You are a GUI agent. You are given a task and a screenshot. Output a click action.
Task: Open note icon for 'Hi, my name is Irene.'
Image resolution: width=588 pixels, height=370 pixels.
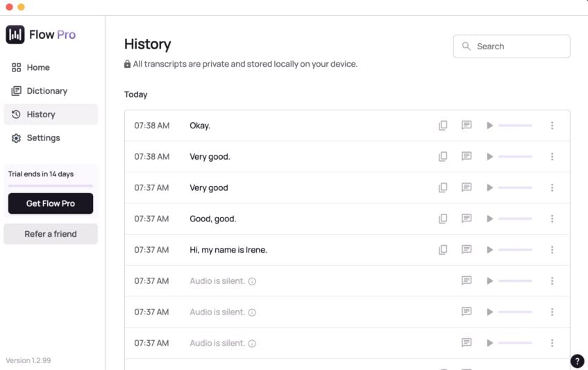pos(467,250)
